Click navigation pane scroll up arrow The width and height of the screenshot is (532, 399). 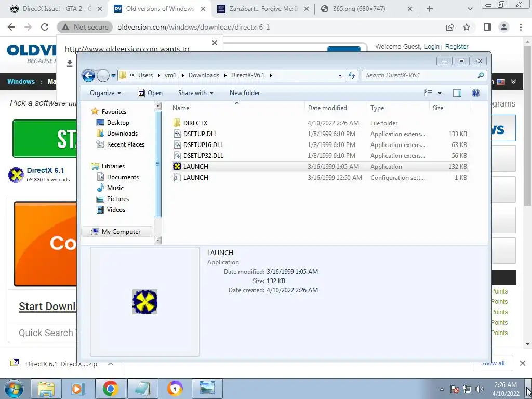(157, 106)
